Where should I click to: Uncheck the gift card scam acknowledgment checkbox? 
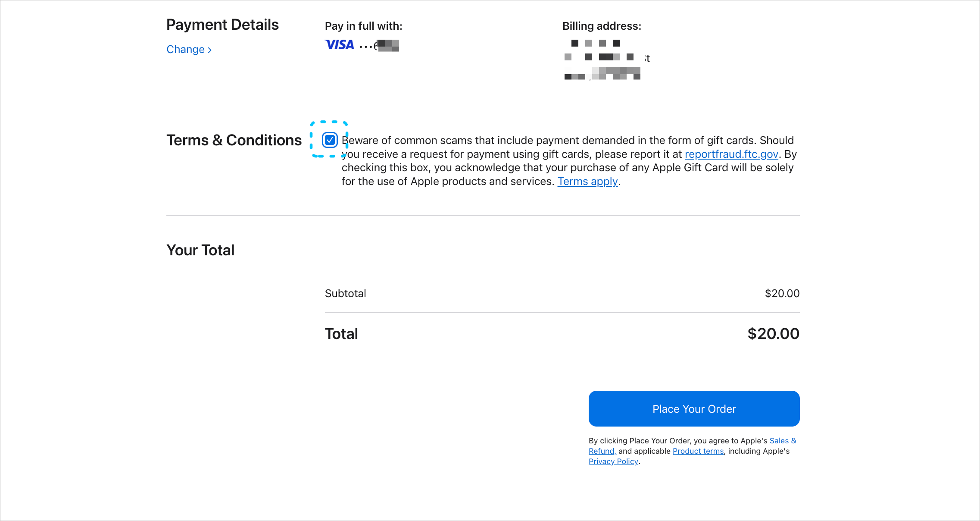click(330, 140)
